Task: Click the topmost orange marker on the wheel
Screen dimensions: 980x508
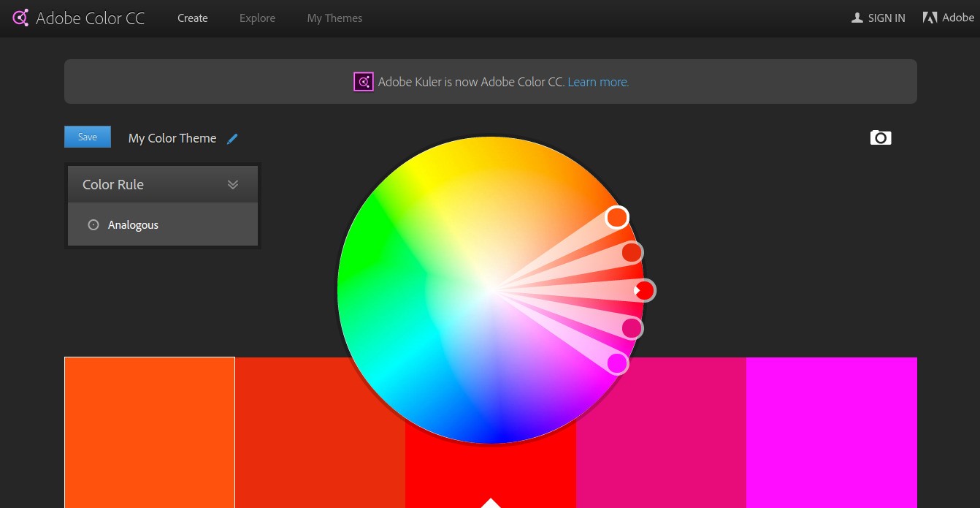Action: (x=617, y=217)
